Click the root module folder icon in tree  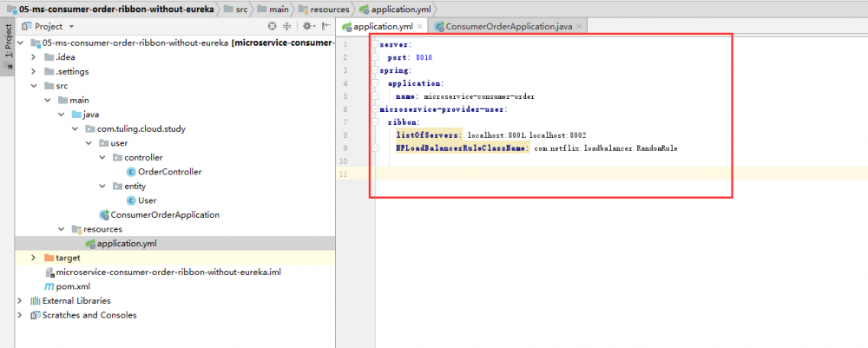point(36,43)
